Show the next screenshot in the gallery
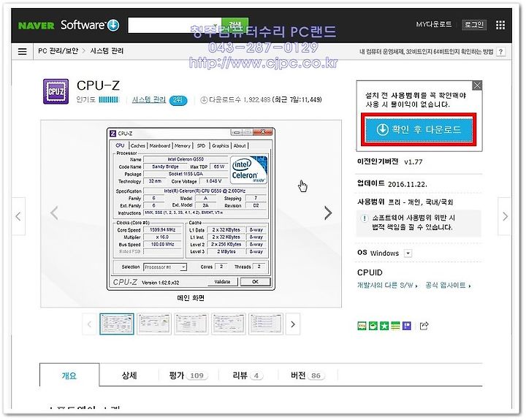The width and height of the screenshot is (526, 420). [x=328, y=213]
